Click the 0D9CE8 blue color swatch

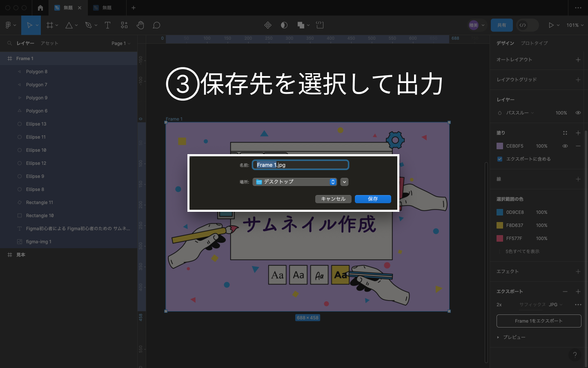[x=500, y=212]
